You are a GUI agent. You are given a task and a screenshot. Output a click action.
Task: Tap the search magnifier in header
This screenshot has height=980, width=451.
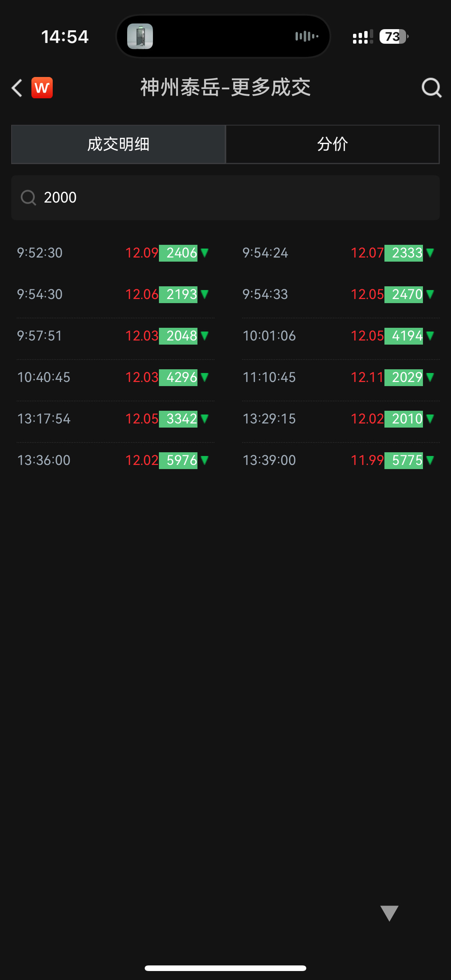pyautogui.click(x=431, y=88)
